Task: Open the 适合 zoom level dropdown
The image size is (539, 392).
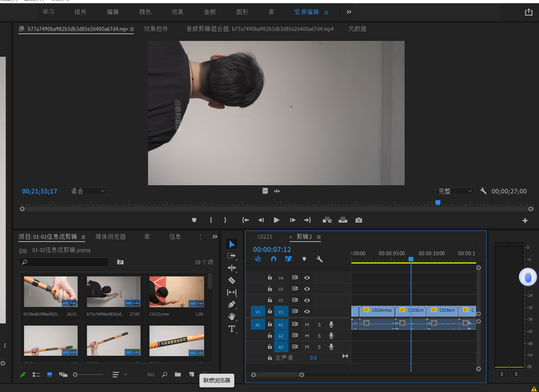Action: [87, 191]
